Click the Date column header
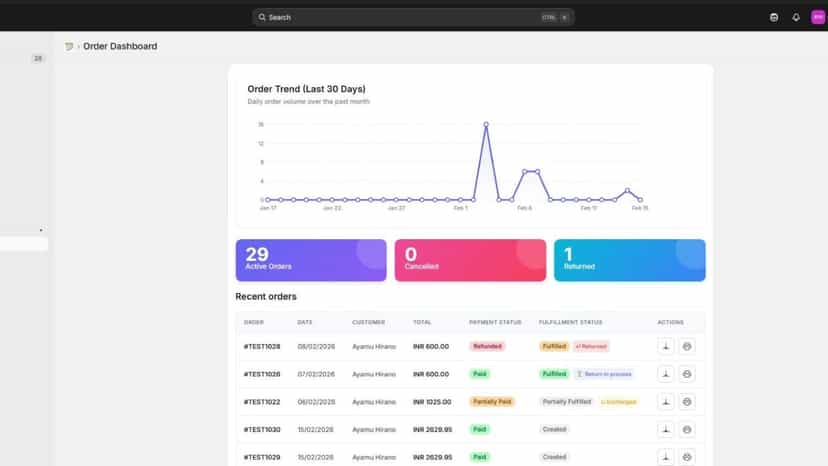 click(x=305, y=322)
